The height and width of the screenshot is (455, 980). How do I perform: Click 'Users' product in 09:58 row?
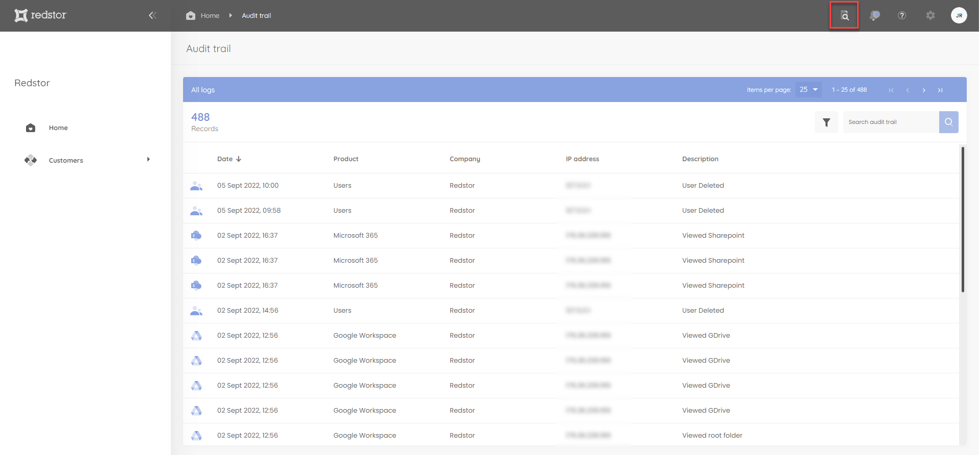pyautogui.click(x=342, y=211)
